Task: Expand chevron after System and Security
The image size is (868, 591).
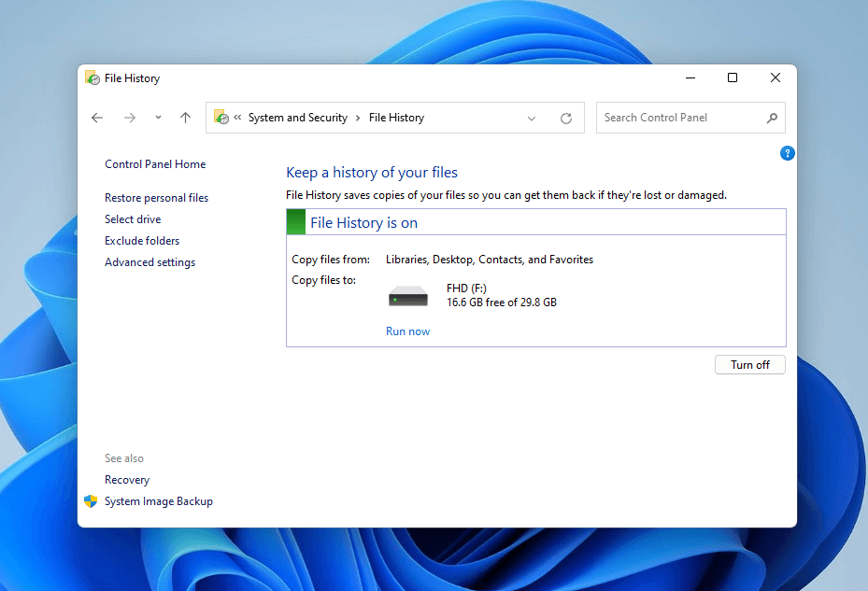Action: point(358,118)
